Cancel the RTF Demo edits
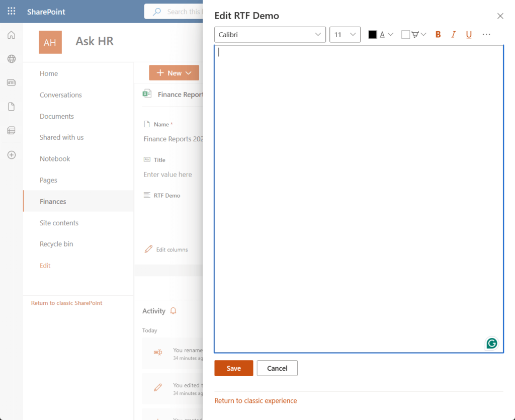The height and width of the screenshot is (420, 515). point(277,368)
